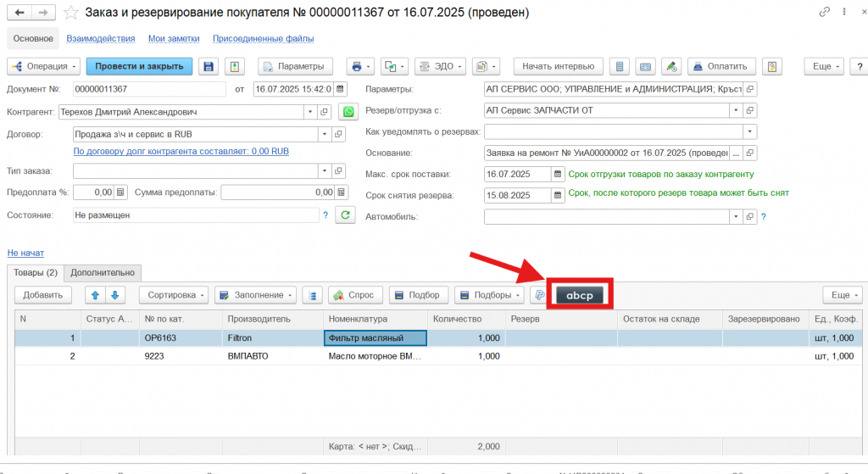Expand the Контрагент dropdown list

(309, 112)
